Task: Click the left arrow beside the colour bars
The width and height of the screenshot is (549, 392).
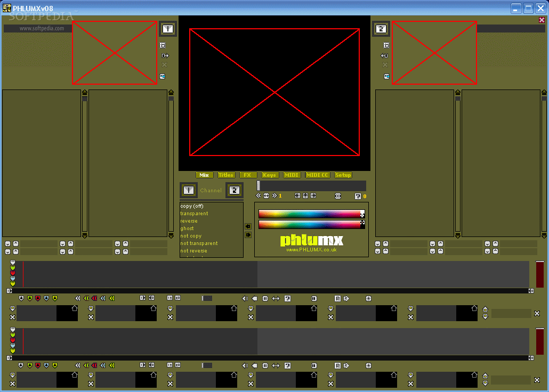Action: (x=248, y=226)
